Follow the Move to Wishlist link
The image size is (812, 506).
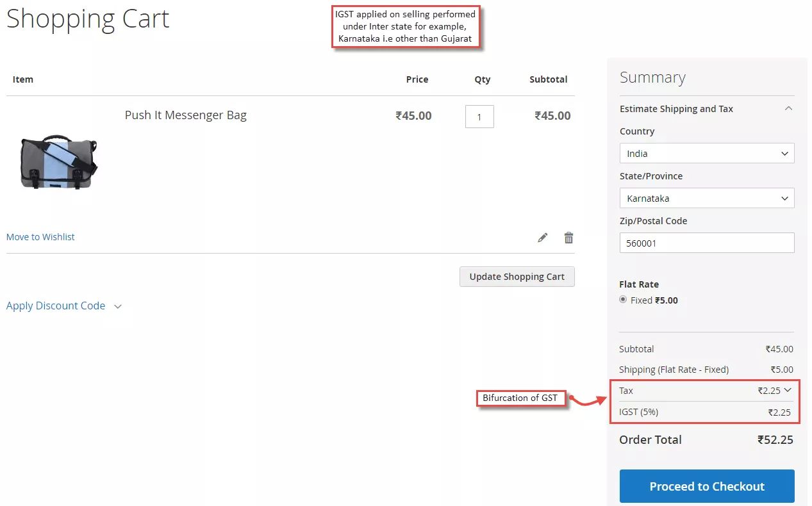coord(40,237)
